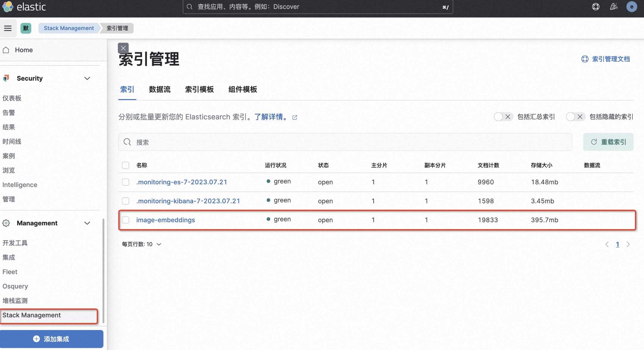Switch to the 索引模板 tab
This screenshot has height=350, width=644.
(199, 89)
